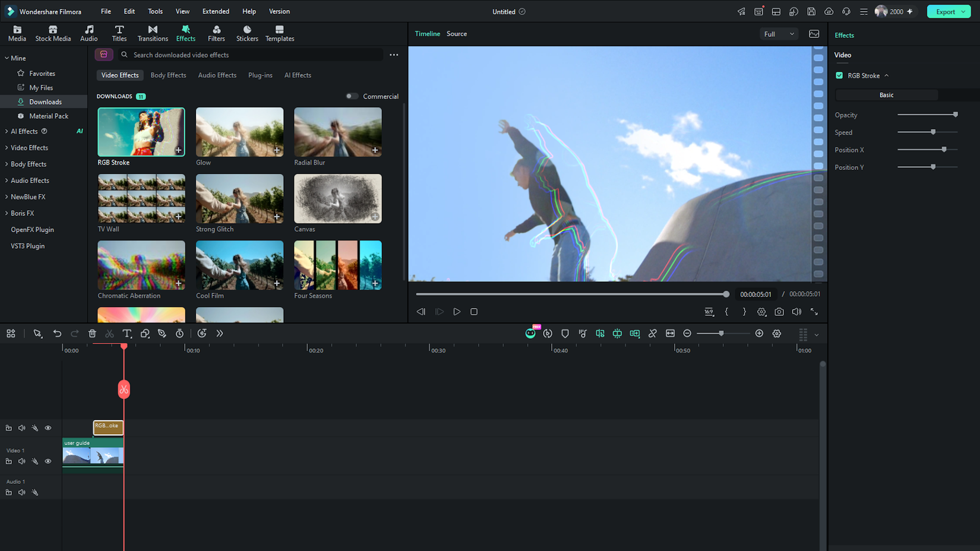This screenshot has width=980, height=551.
Task: Open the Full preview quality dropdown
Action: click(779, 34)
